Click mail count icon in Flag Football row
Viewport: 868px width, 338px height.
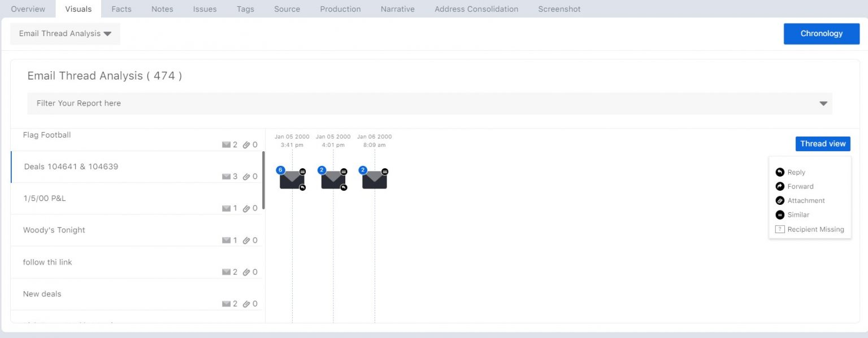226,145
